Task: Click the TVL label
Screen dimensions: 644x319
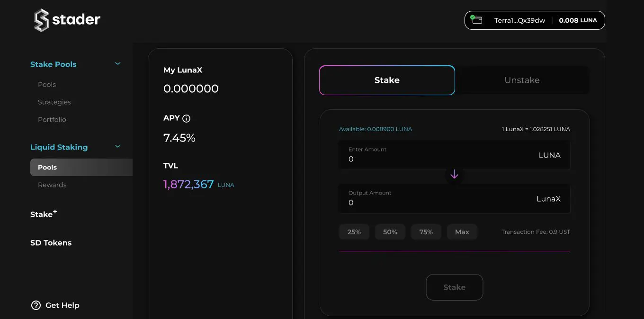Action: tap(170, 166)
